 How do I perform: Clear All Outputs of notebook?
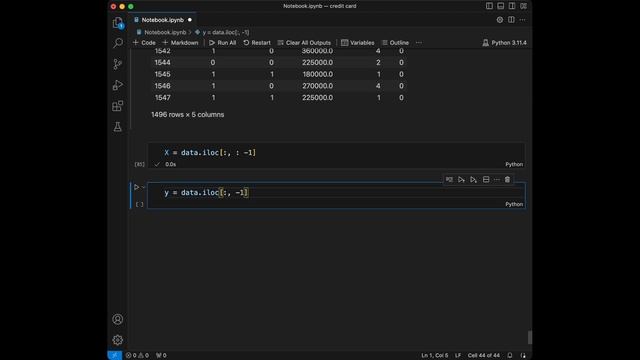pos(304,42)
